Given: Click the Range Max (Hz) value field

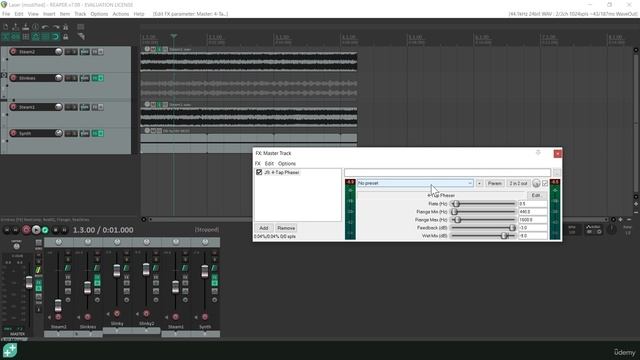Looking at the screenshot, I should (533, 220).
